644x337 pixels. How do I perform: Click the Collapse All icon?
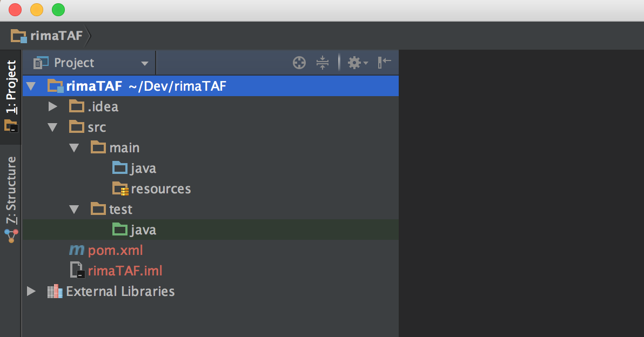[322, 63]
